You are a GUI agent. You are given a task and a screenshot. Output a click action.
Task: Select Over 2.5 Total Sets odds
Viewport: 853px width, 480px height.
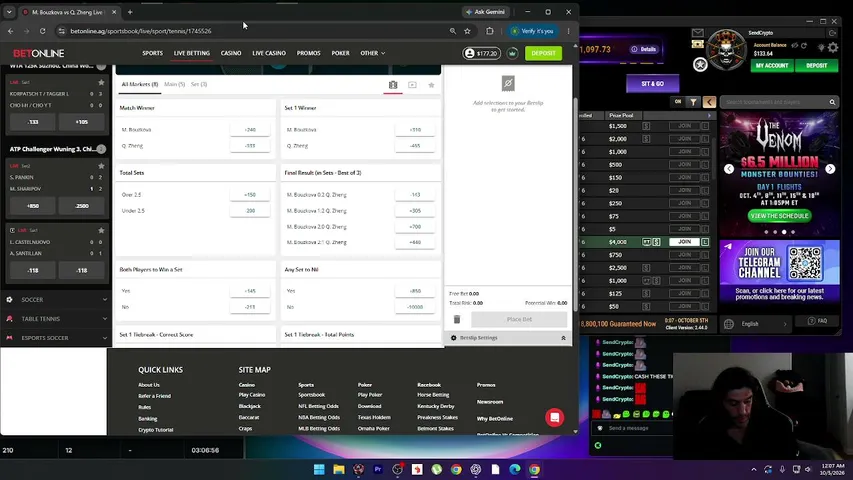point(250,195)
